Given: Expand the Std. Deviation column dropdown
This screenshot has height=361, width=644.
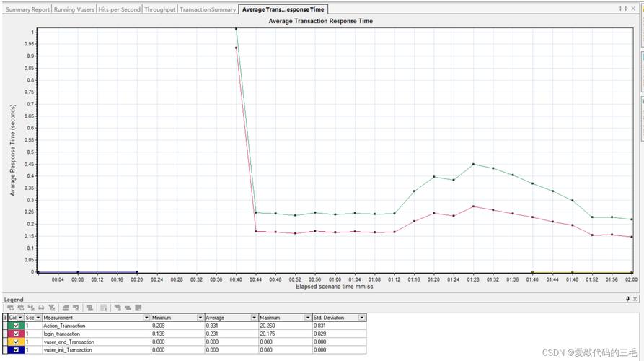Looking at the screenshot, I should coord(362,318).
